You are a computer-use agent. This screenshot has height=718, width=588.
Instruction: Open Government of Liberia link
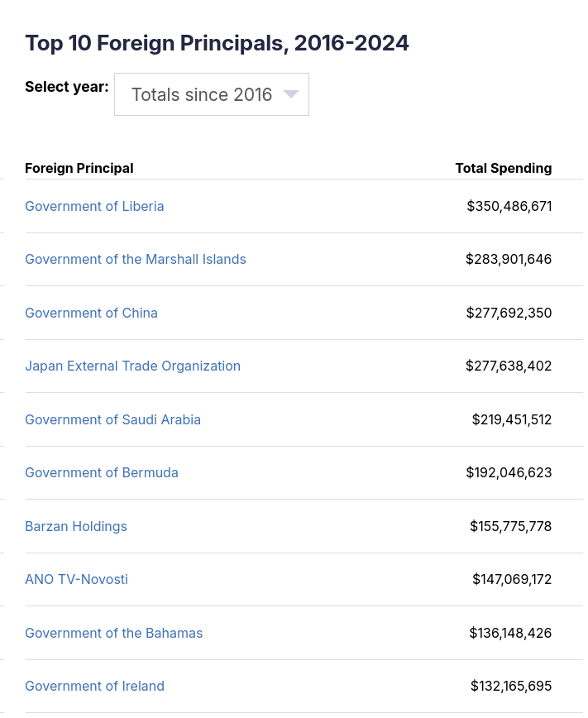[x=94, y=206]
